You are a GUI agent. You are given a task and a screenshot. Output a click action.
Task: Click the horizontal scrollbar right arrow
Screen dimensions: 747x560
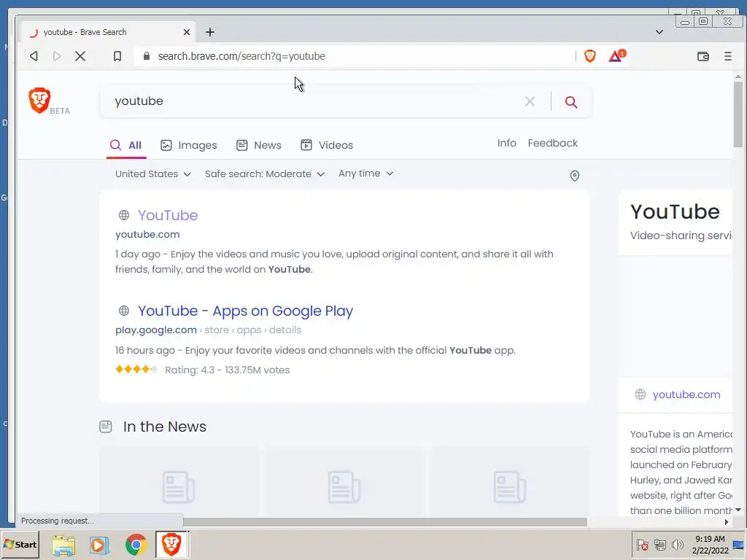tap(726, 522)
